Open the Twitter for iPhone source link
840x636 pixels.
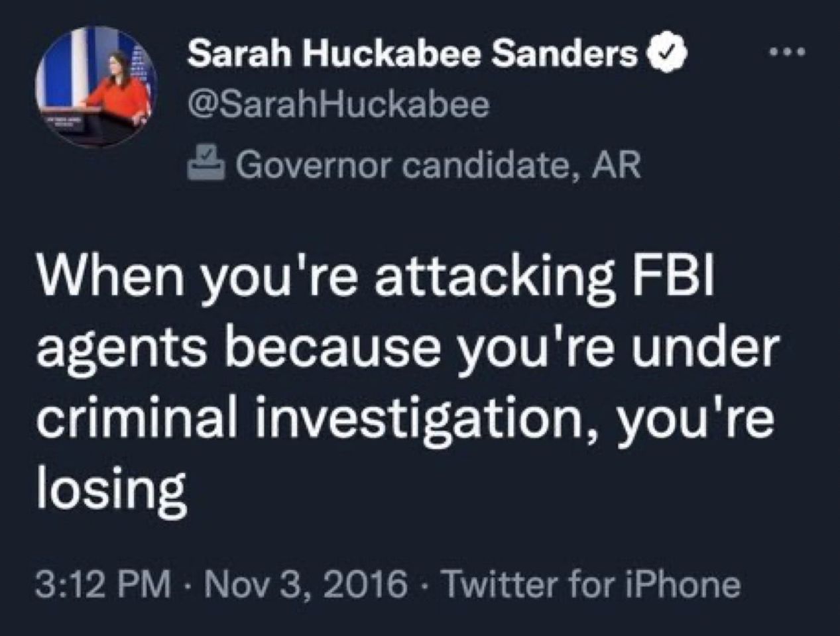tap(591, 584)
